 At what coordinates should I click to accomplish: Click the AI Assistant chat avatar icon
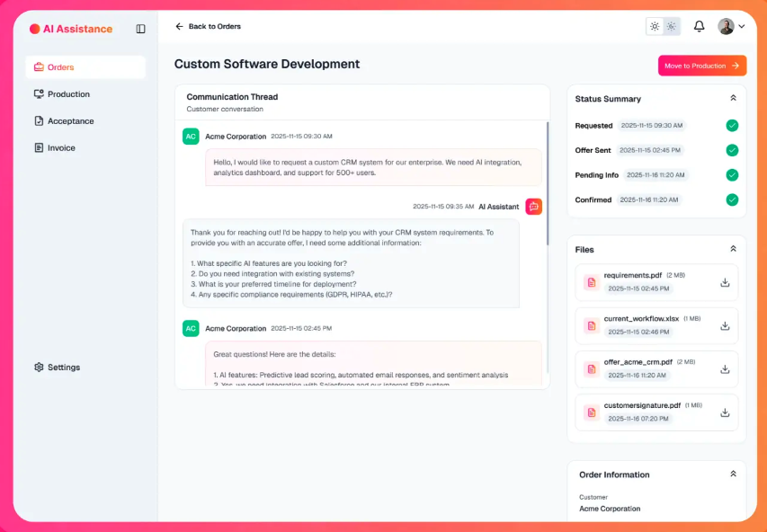534,207
